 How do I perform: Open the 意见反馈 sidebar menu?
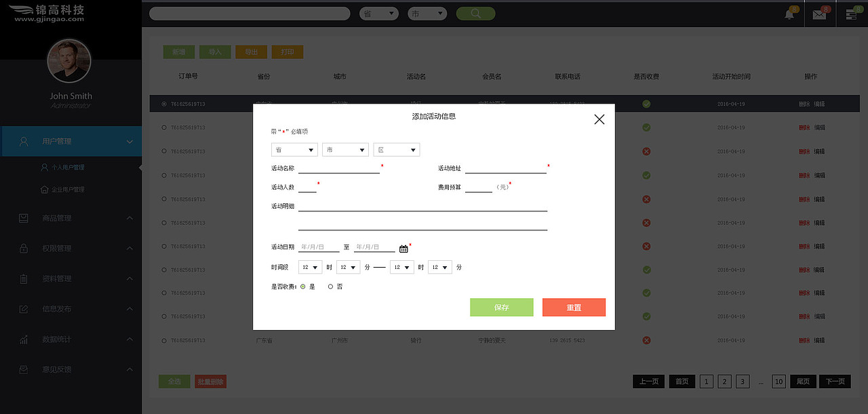coord(71,369)
